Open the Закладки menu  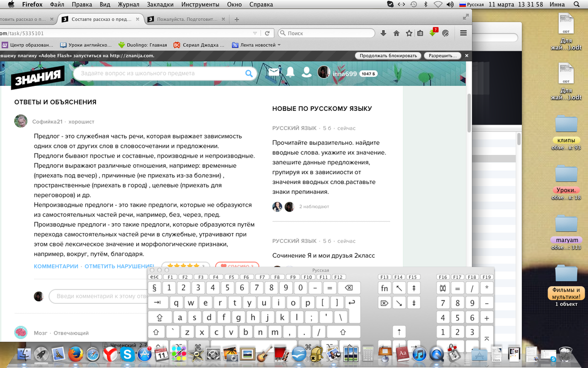160,4
